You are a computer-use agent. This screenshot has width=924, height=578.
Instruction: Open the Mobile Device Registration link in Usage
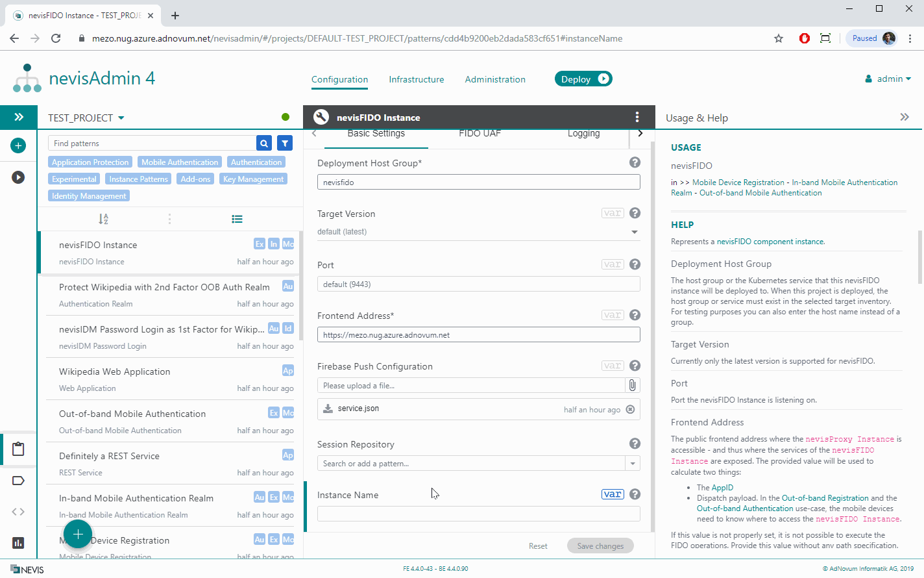[738, 182]
